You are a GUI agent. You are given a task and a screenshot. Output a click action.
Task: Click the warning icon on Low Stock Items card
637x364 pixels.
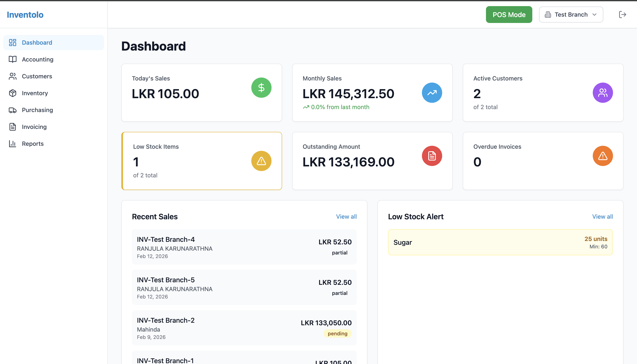(x=261, y=161)
